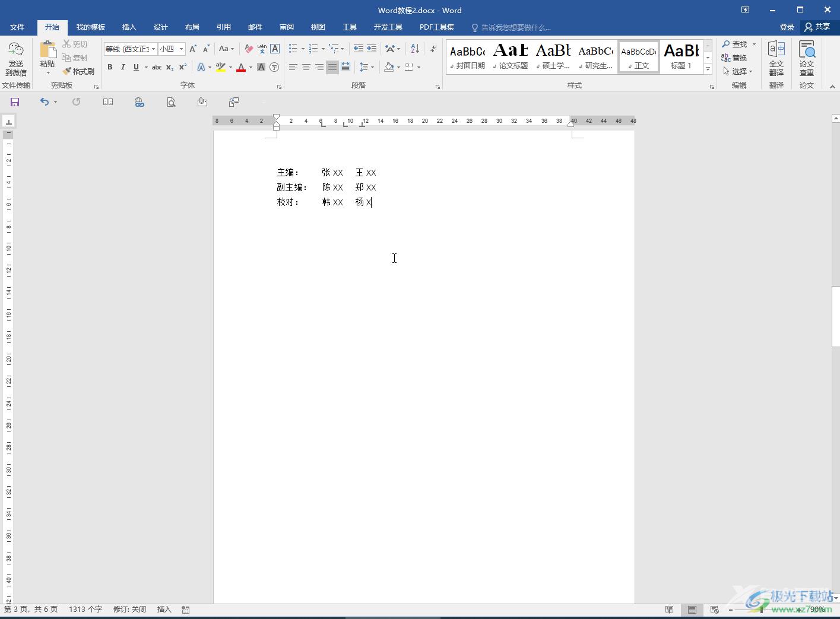This screenshot has height=619, width=840.
Task: Switch to Read Mode view in status bar
Action: click(x=670, y=610)
